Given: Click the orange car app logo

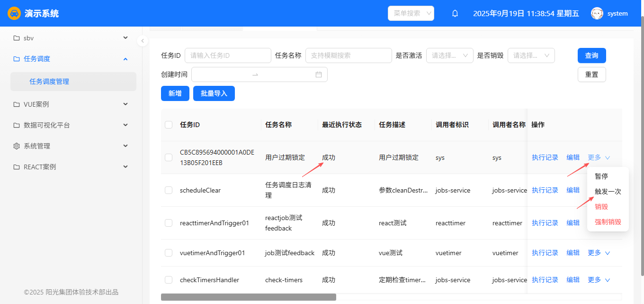Looking at the screenshot, I should pyautogui.click(x=14, y=13).
